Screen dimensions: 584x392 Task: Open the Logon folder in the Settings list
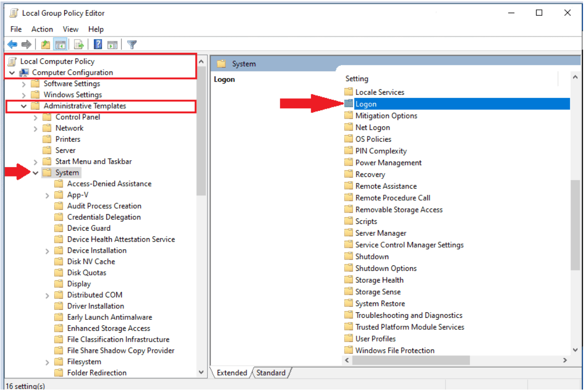click(x=366, y=104)
